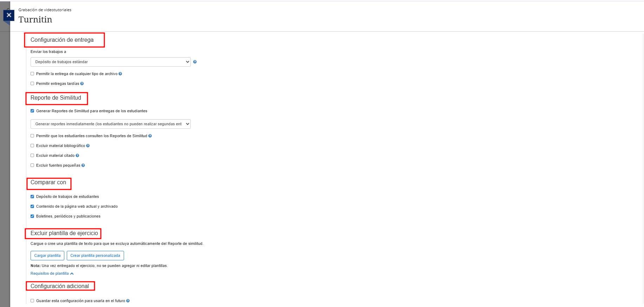The image size is (644, 307).
Task: Click 'Cargar plantilla' button
Action: click(x=47, y=256)
